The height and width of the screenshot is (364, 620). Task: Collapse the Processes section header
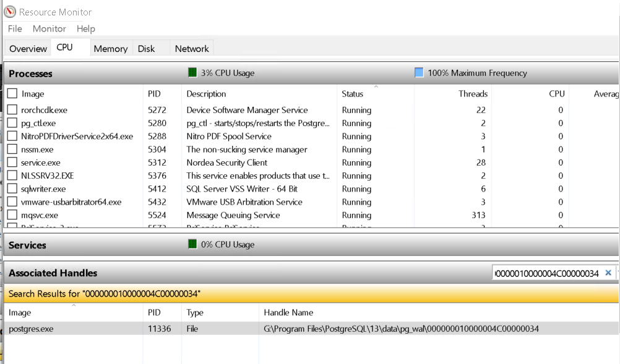point(31,74)
